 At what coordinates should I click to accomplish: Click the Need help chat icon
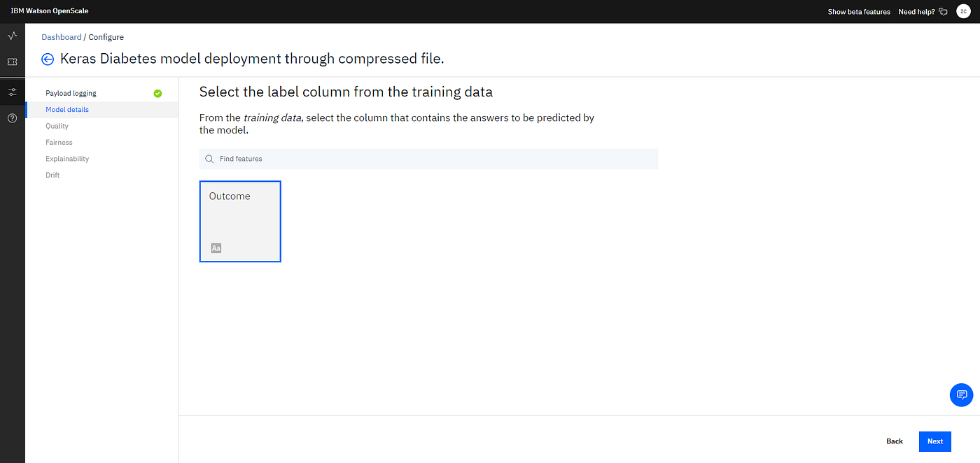(x=943, y=12)
